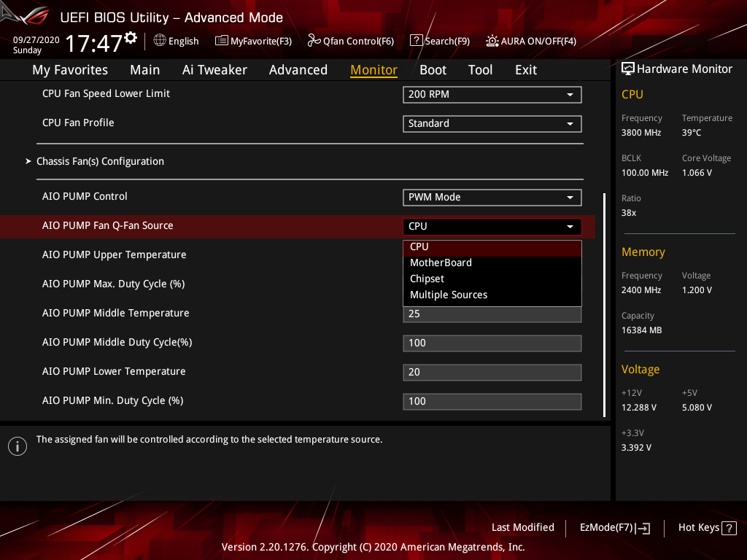Image resolution: width=747 pixels, height=560 pixels.
Task: Switch to the Advanced tab
Action: pos(298,70)
